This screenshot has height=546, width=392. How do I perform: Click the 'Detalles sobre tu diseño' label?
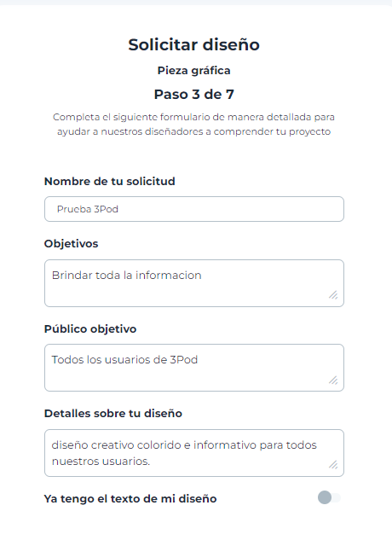point(113,413)
